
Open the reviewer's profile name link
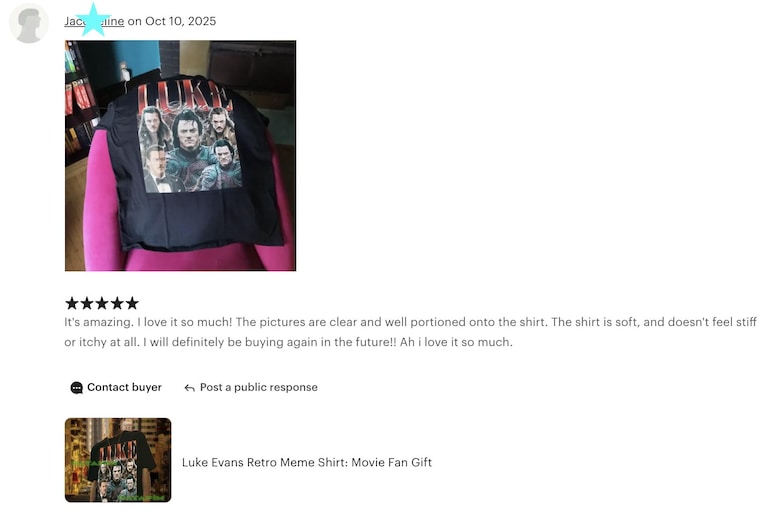[x=94, y=21]
